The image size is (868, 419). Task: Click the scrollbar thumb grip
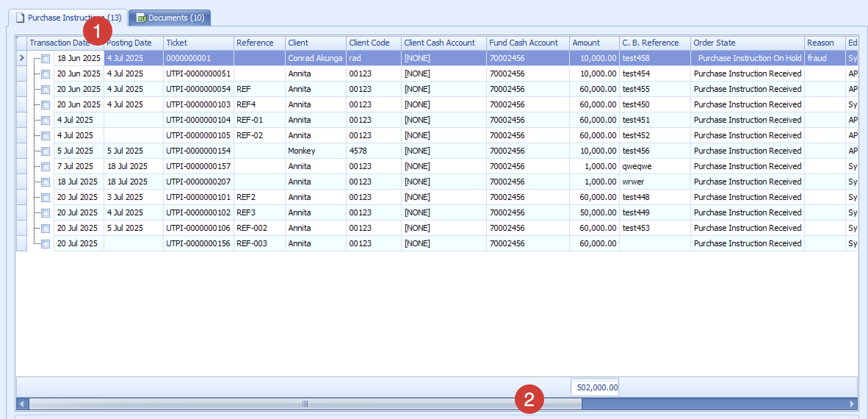305,404
